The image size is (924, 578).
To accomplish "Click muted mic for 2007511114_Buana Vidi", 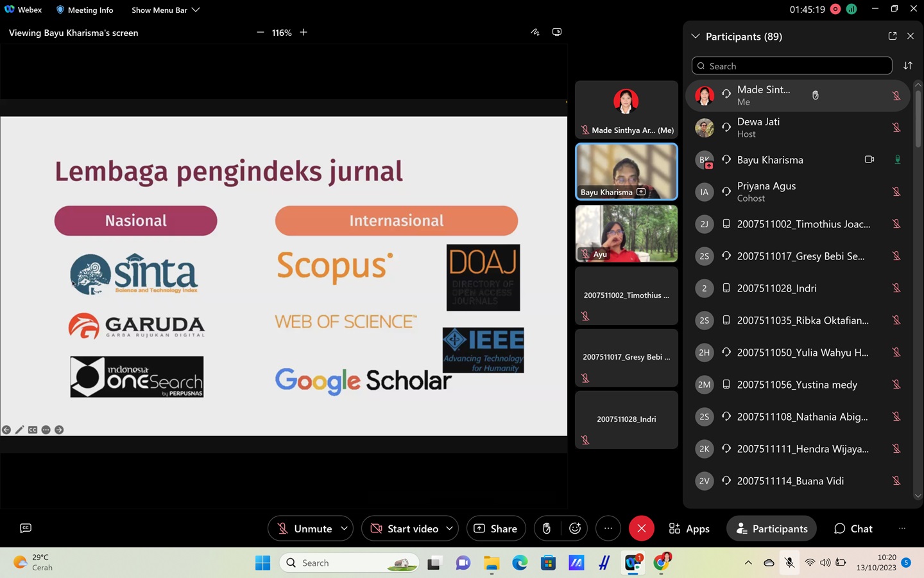I will [x=896, y=480].
